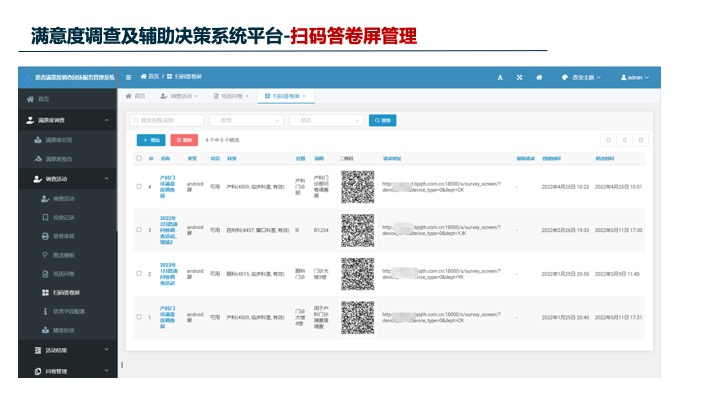720x405 pixels.
Task: Click the red delete button
Action: [184, 140]
